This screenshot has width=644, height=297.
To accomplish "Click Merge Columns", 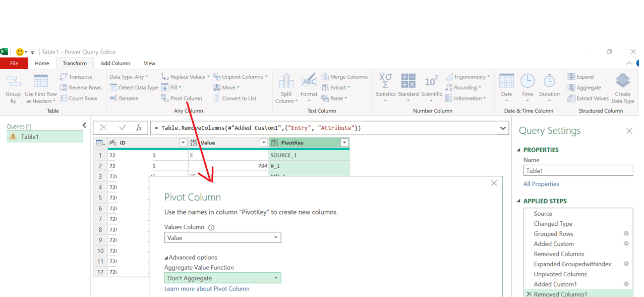I will click(x=344, y=77).
